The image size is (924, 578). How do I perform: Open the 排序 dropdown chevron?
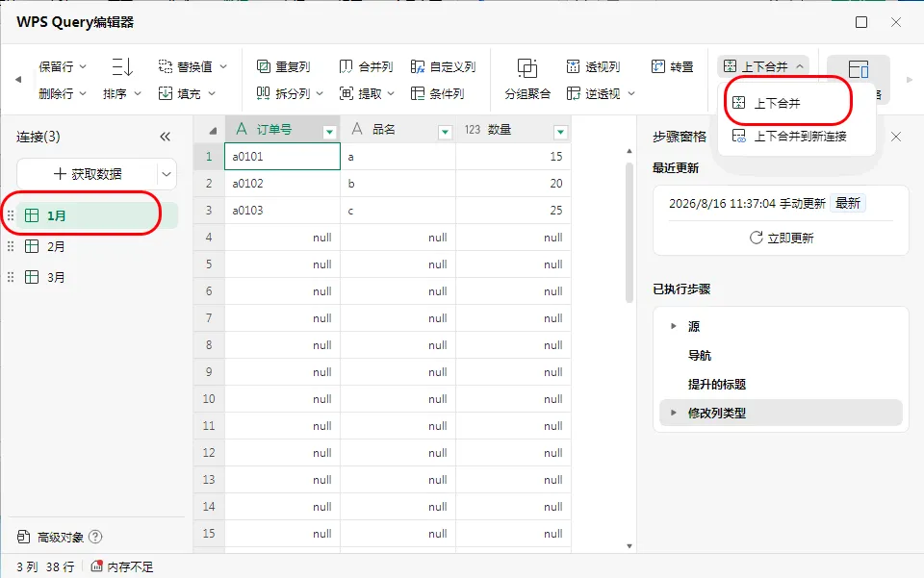click(x=138, y=93)
